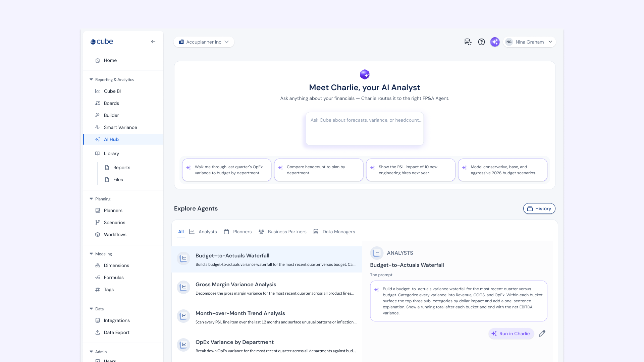Click the NG avatar initials
The width and height of the screenshot is (644, 362).
509,42
